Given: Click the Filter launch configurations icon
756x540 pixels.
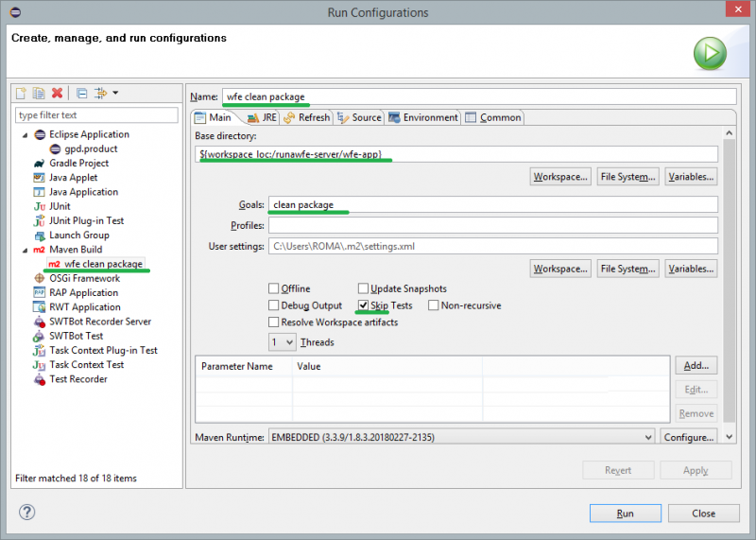Looking at the screenshot, I should click(100, 93).
